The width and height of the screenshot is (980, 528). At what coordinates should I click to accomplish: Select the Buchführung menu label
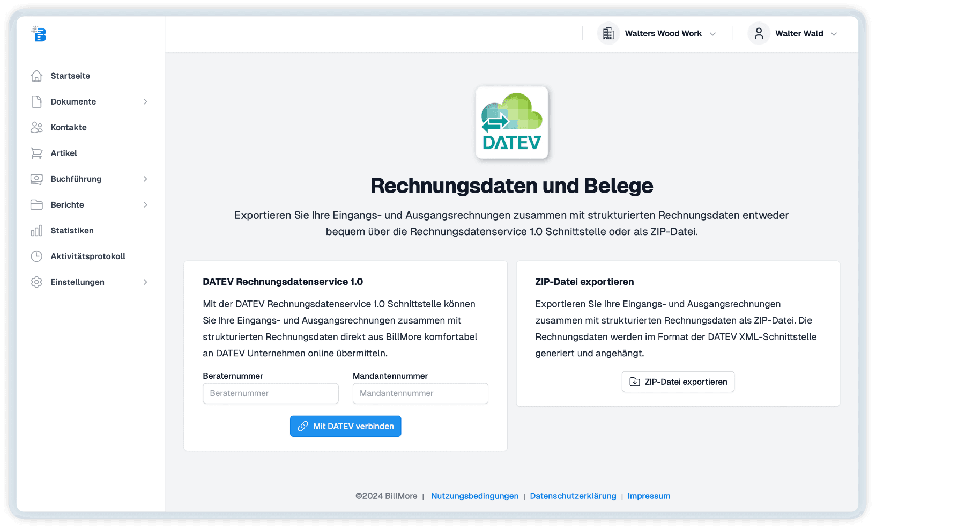[76, 179]
